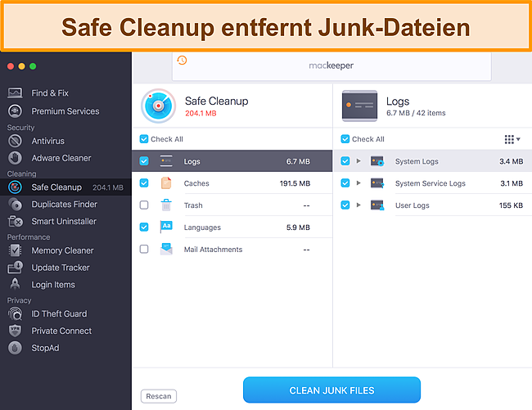Click the Logs category icon in the list

(166, 161)
